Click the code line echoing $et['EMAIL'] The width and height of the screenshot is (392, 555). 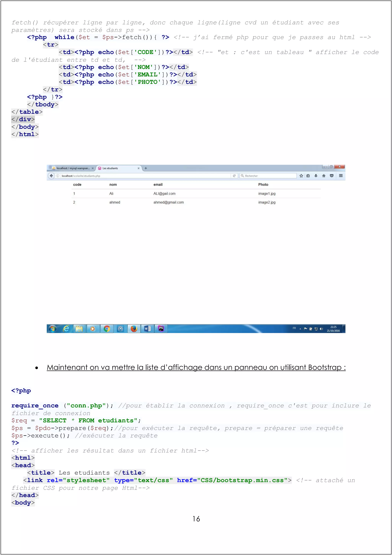click(128, 75)
